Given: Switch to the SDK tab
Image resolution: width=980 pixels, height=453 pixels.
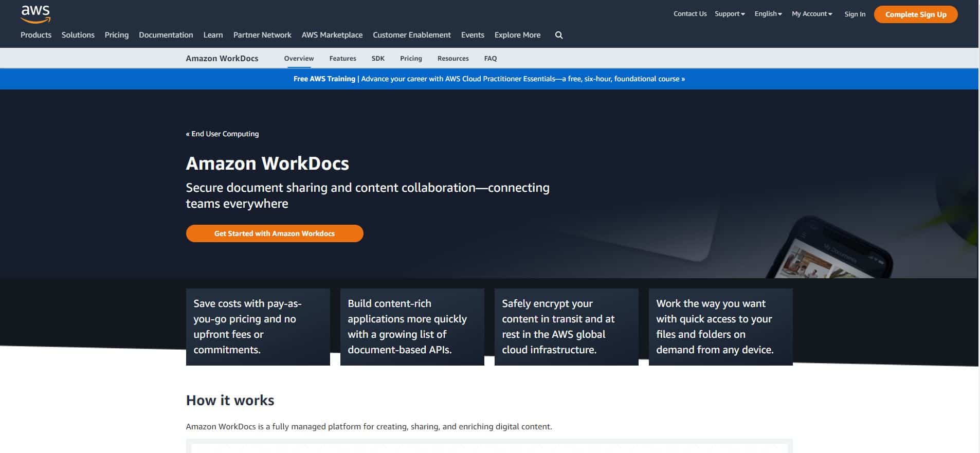Looking at the screenshot, I should [x=378, y=59].
